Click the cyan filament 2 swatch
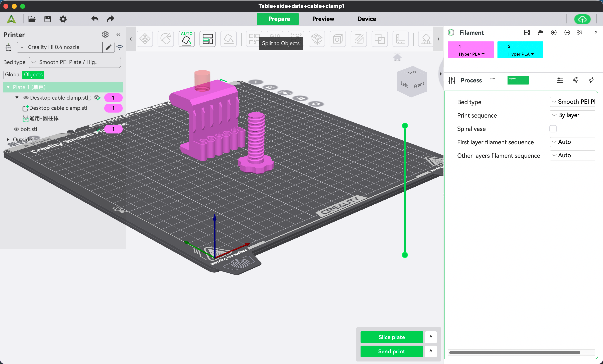This screenshot has height=364, width=603. pyautogui.click(x=520, y=50)
